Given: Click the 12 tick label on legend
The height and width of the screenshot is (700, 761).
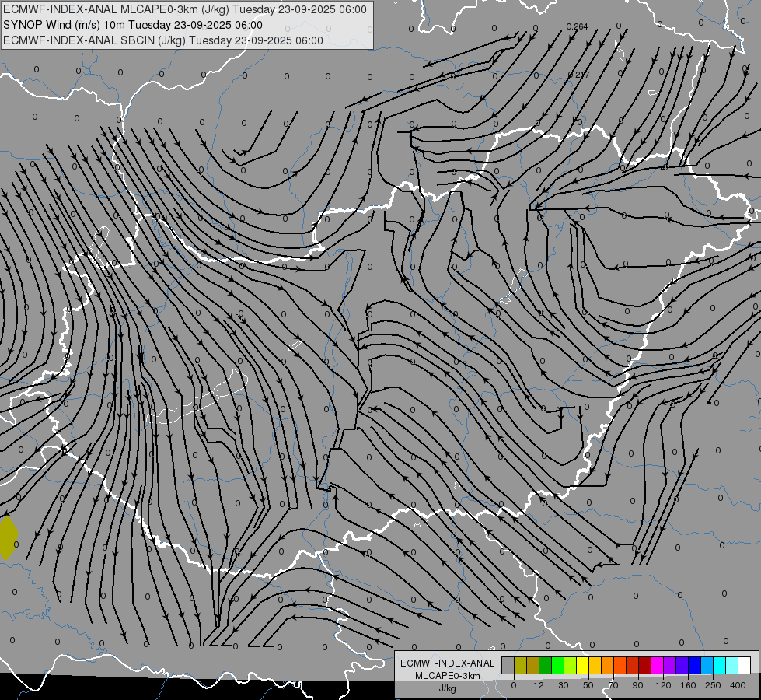Looking at the screenshot, I should click(x=538, y=685).
